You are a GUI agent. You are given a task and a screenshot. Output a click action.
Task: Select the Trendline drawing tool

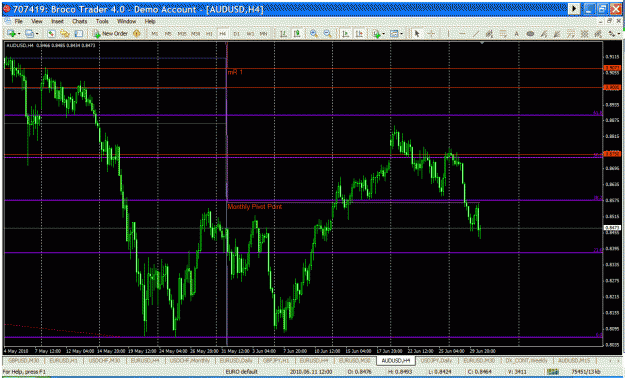tap(476, 34)
